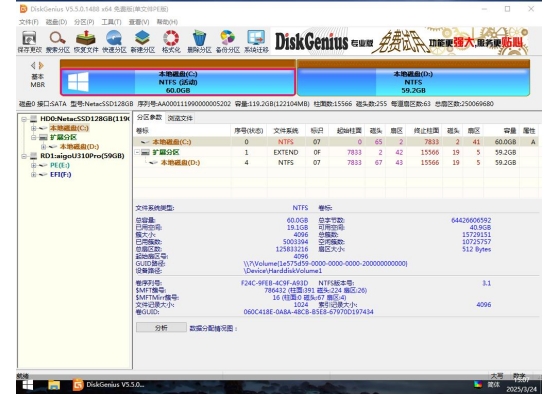Viewport: 552px width, 406px height.
Task: Click the volume GUID path value text
Action: (x=325, y=263)
